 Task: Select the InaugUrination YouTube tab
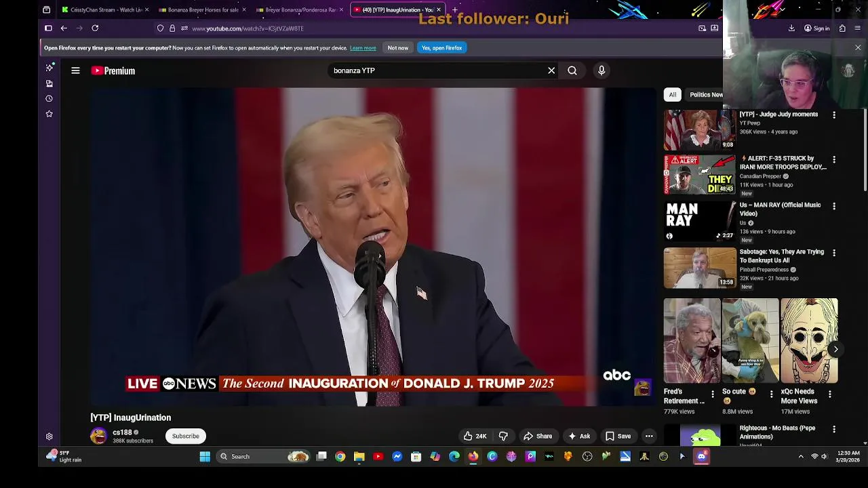tap(397, 9)
